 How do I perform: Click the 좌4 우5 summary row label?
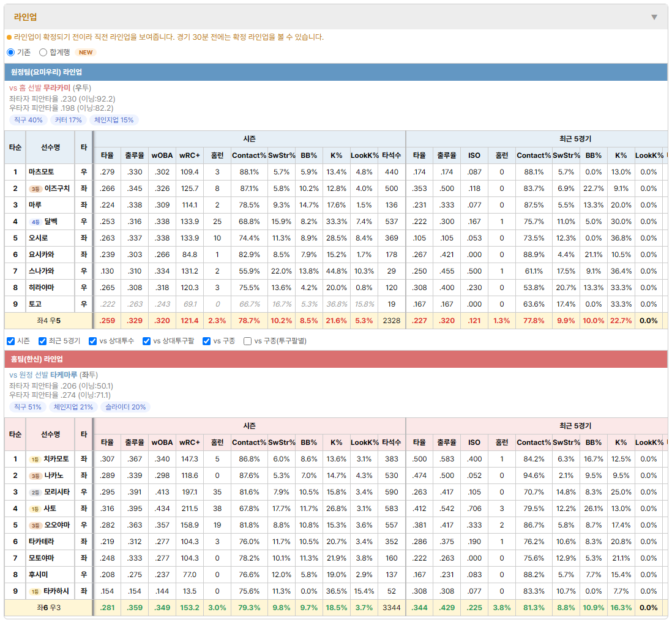tap(48, 321)
